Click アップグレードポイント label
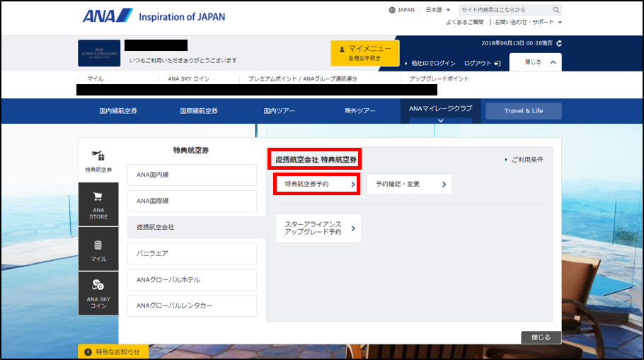644x360 pixels. coord(439,79)
